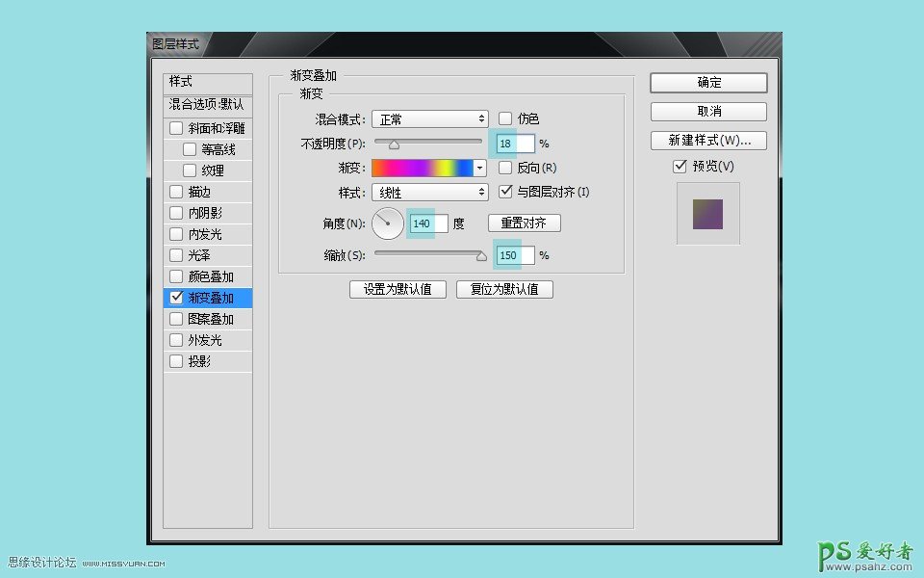
Task: Toggle the 反向 reverse checkbox
Action: click(x=505, y=168)
